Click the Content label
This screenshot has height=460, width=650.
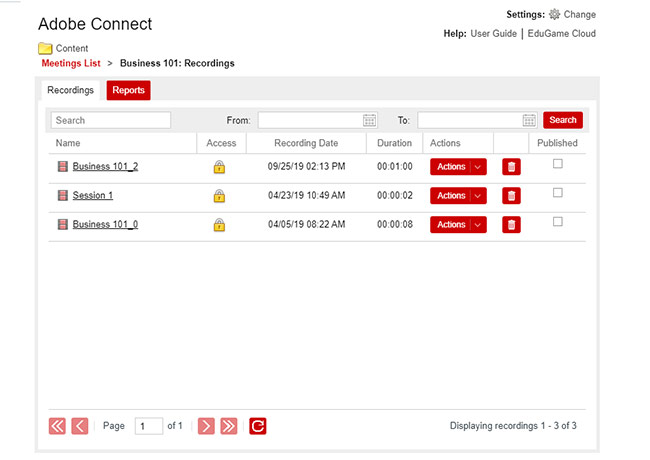(x=72, y=48)
